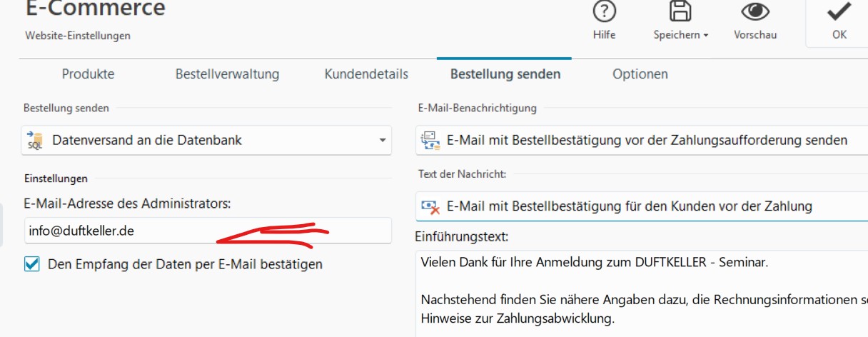Open the Vorschau eye icon
Screen dimensions: 868x337
point(755,12)
